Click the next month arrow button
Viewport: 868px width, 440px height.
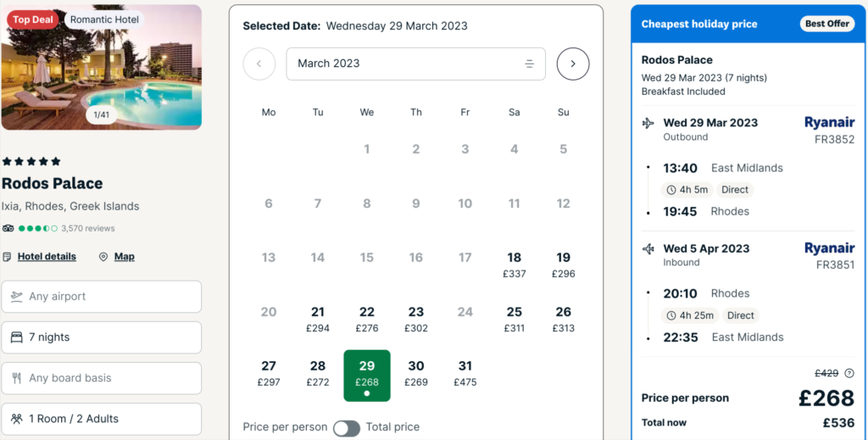click(x=573, y=64)
